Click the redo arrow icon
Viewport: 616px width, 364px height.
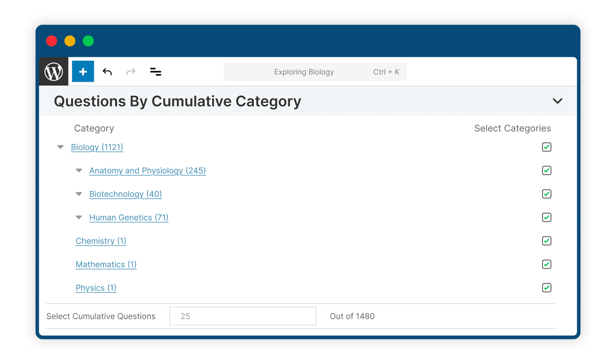(x=131, y=72)
